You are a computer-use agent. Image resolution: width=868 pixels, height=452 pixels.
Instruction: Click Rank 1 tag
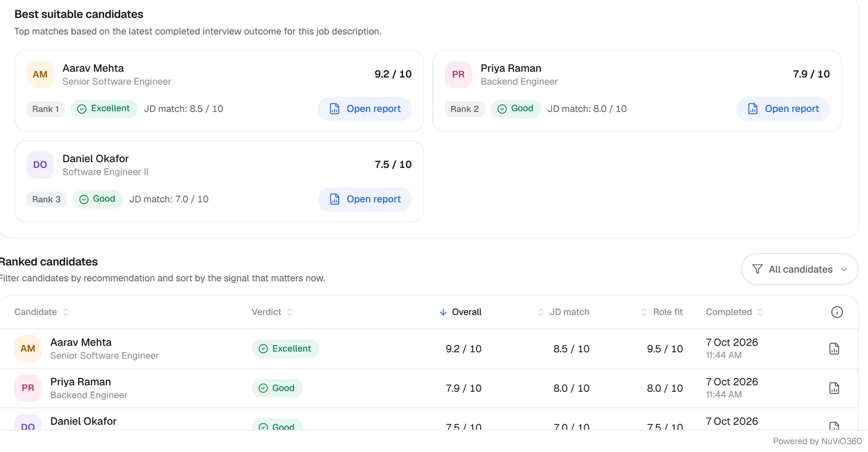(46, 109)
